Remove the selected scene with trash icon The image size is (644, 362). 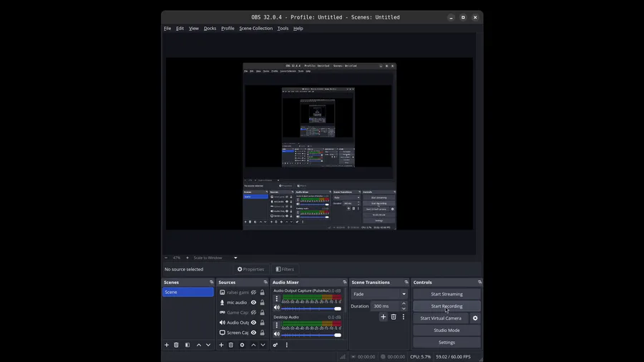(x=176, y=345)
